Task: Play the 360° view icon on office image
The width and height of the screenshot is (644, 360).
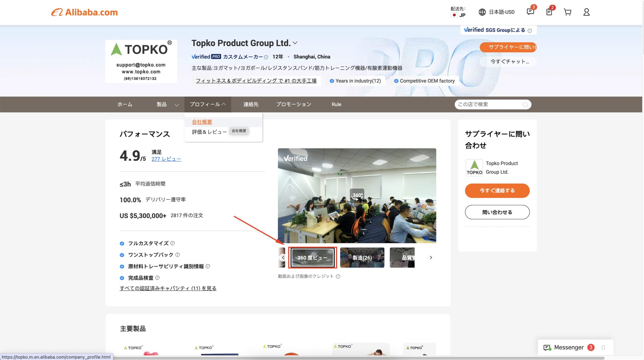Action: click(357, 195)
